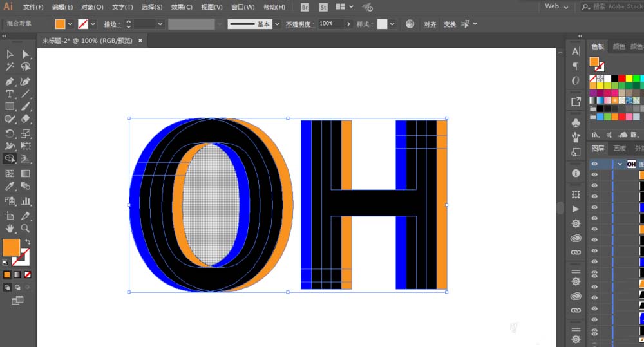The height and width of the screenshot is (347, 644).
Task: Open the 对象(O) menu
Action: click(92, 7)
